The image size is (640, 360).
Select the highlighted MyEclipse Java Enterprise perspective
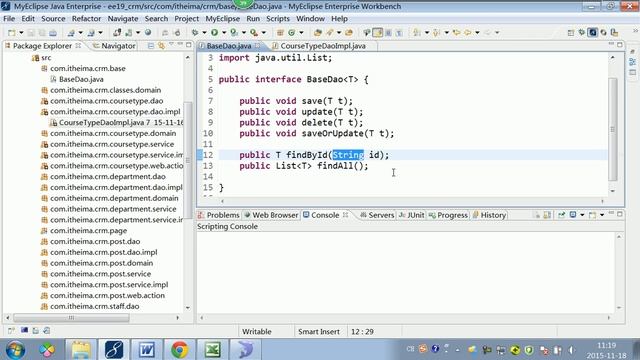(592, 33)
